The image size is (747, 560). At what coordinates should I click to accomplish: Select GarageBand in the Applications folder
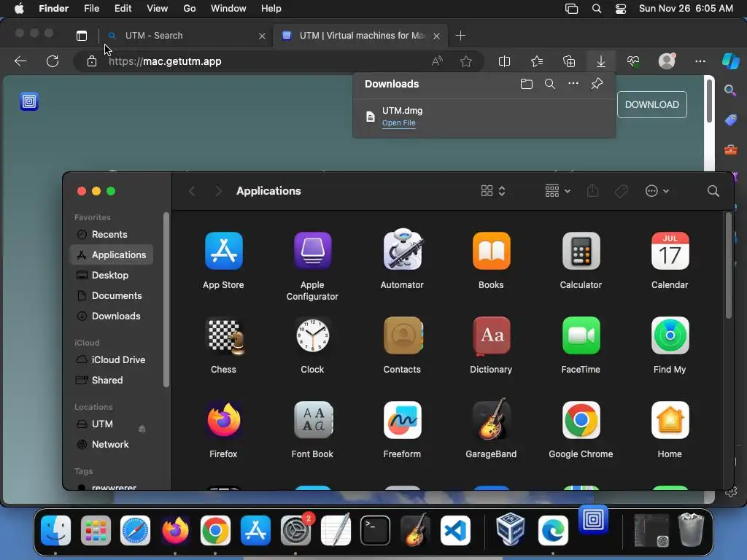pos(491,419)
